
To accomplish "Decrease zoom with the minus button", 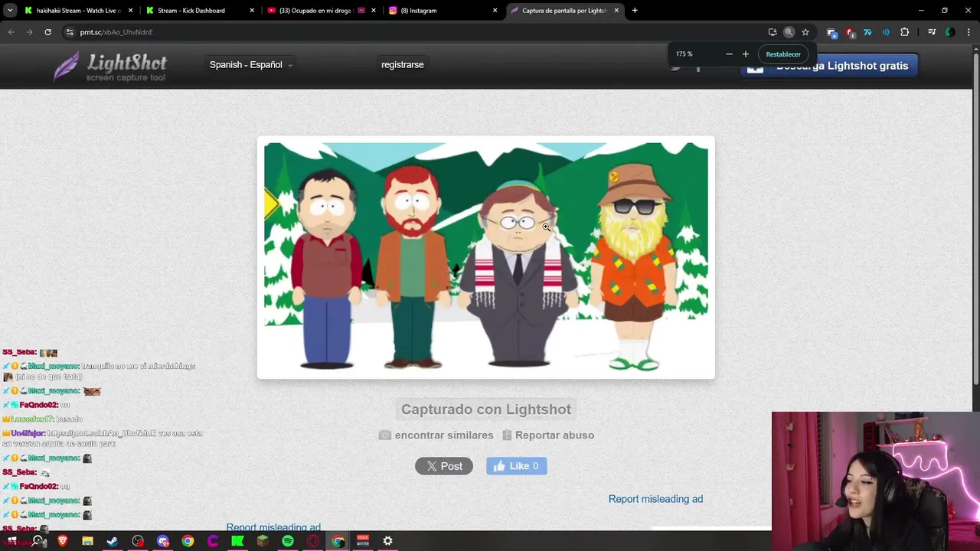I will tap(729, 54).
